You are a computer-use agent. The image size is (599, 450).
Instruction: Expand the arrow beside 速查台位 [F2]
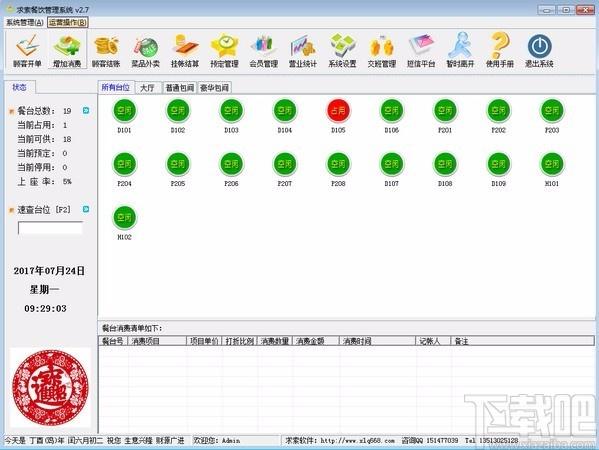[x=86, y=209]
